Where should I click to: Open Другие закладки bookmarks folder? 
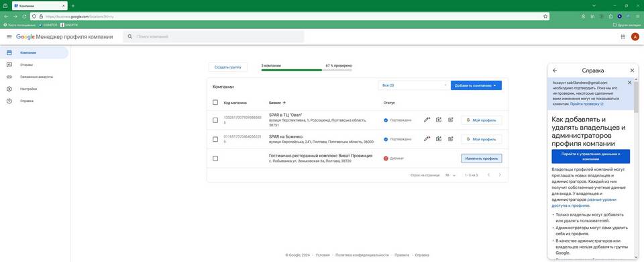tap(627, 25)
